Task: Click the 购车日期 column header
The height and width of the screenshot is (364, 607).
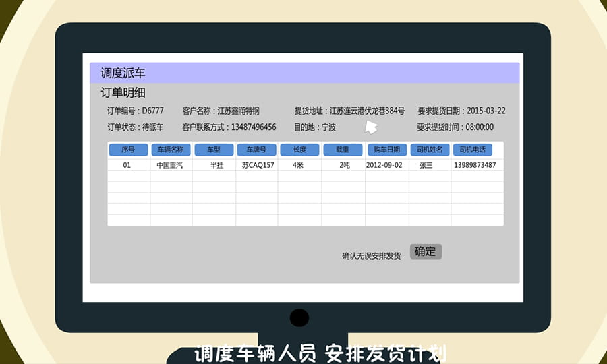Action: (386, 150)
